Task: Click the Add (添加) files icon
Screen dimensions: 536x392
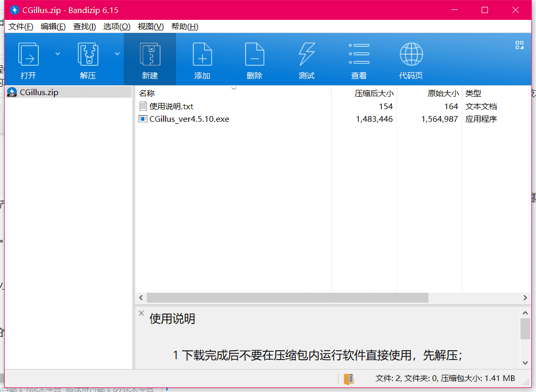Action: (x=202, y=54)
